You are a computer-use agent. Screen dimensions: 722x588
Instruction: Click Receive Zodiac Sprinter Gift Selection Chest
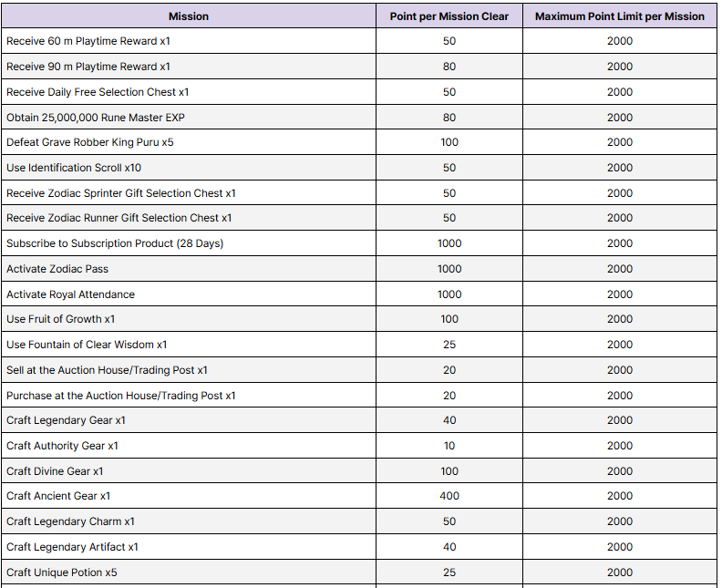[121, 193]
